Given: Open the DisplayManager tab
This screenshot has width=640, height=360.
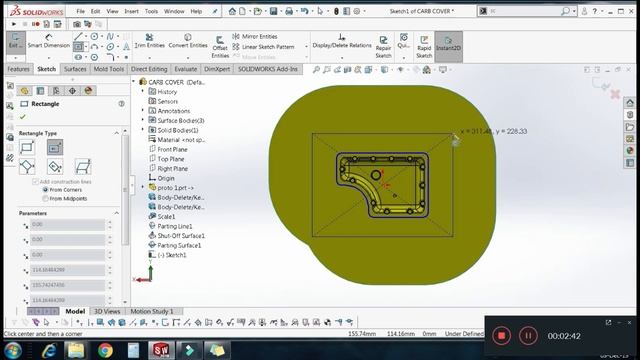Looking at the screenshot, I should 88,91.
